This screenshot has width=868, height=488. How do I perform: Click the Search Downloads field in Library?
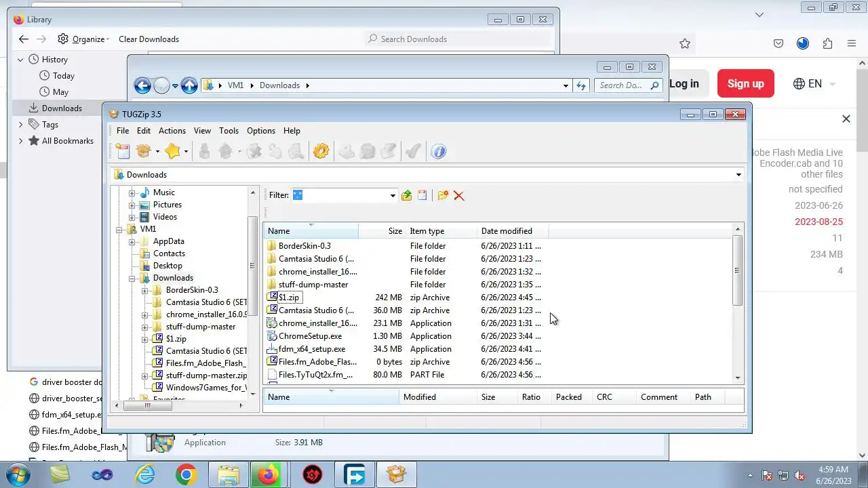pos(458,39)
